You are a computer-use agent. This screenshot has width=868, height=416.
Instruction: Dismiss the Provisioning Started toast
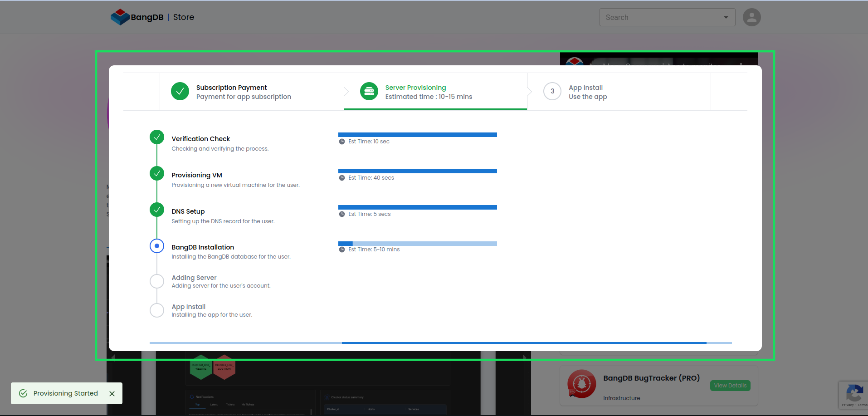112,394
